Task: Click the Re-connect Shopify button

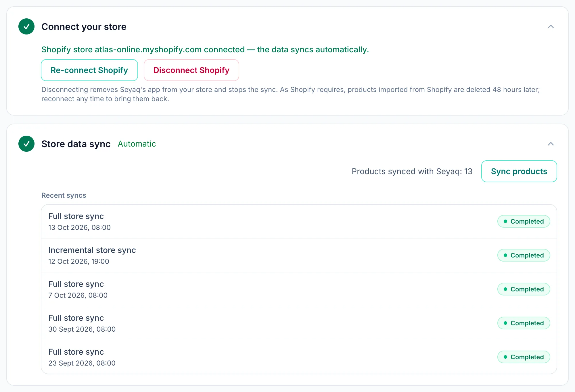Action: point(89,70)
